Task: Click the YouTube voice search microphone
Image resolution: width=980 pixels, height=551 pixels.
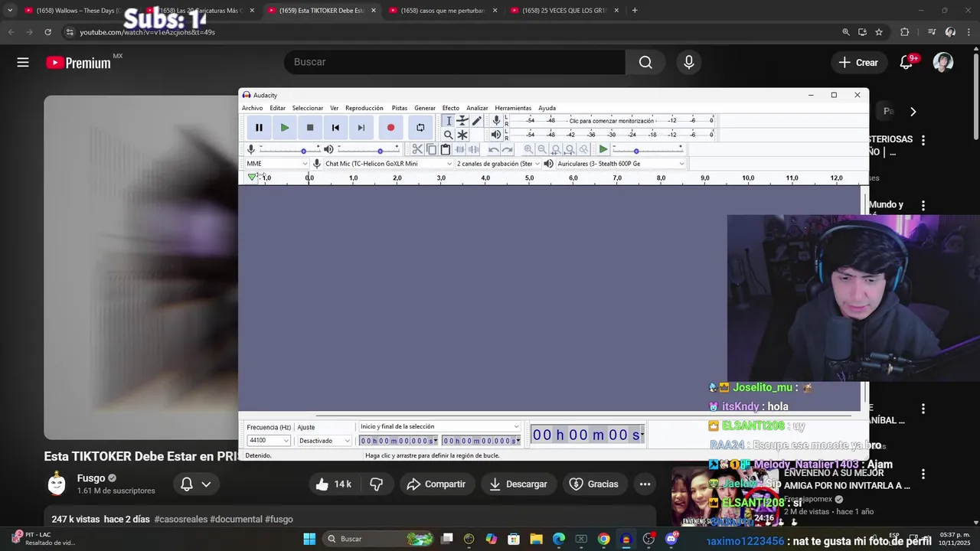Action: click(x=689, y=62)
